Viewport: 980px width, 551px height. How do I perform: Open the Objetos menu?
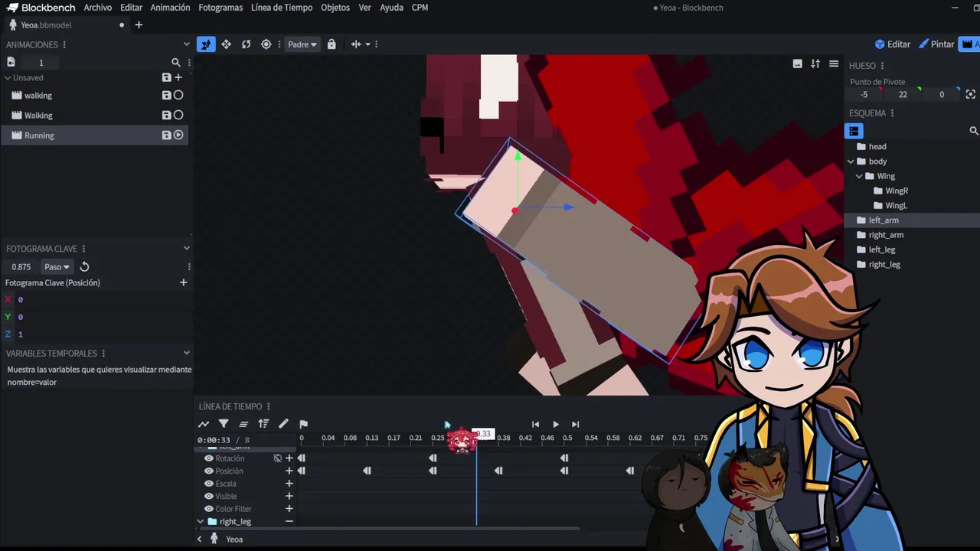click(335, 8)
